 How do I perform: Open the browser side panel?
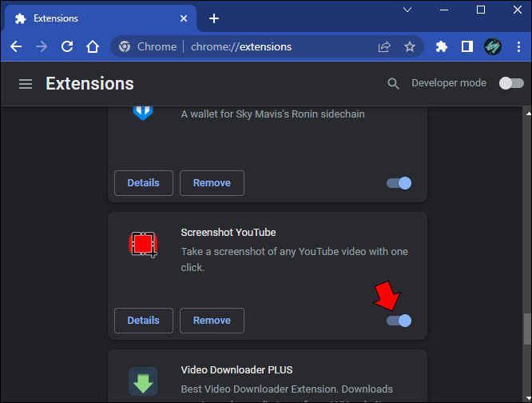(x=466, y=46)
